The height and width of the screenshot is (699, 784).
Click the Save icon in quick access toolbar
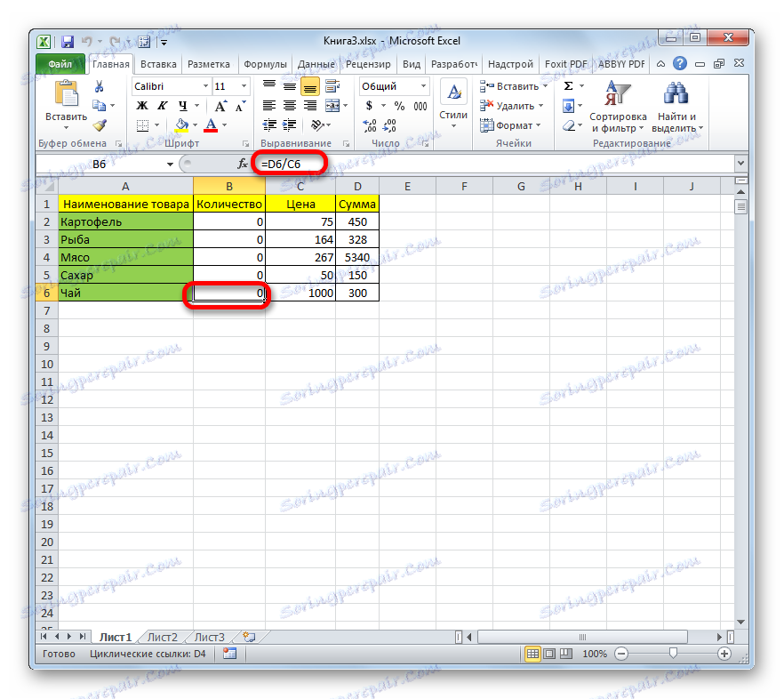point(67,42)
